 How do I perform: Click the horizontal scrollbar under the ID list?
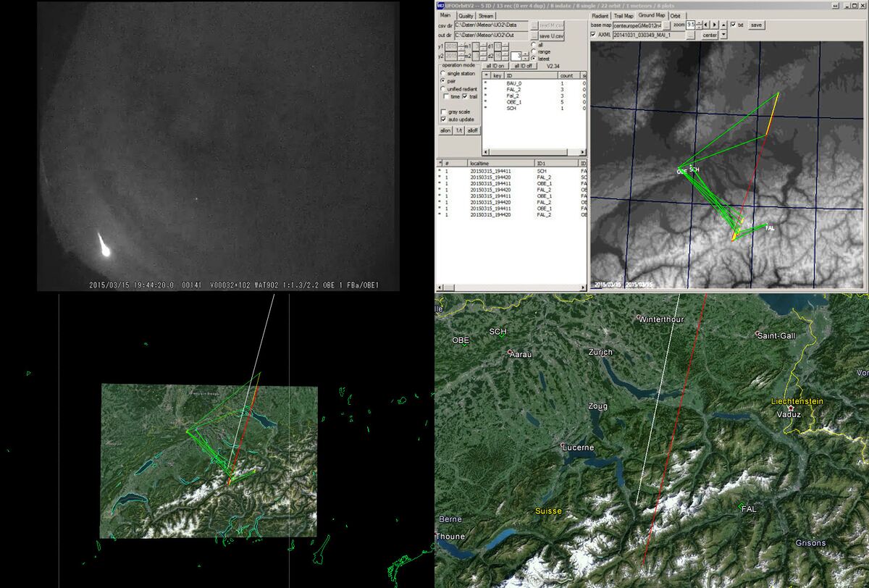tap(527, 152)
